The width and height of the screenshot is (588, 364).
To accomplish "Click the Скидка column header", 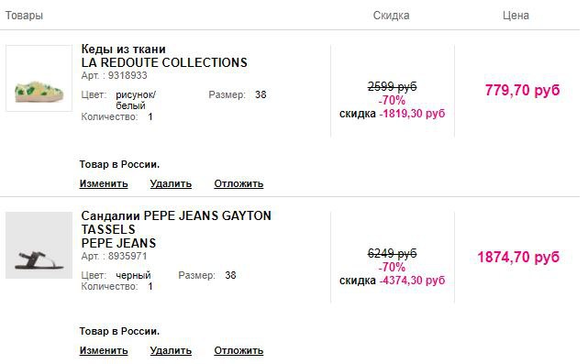I will point(391,16).
